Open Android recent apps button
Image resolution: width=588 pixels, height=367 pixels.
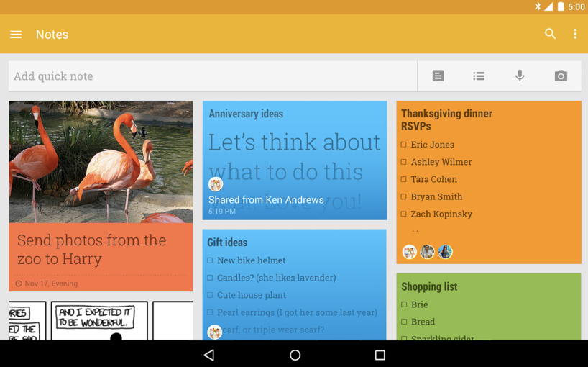[x=380, y=355]
